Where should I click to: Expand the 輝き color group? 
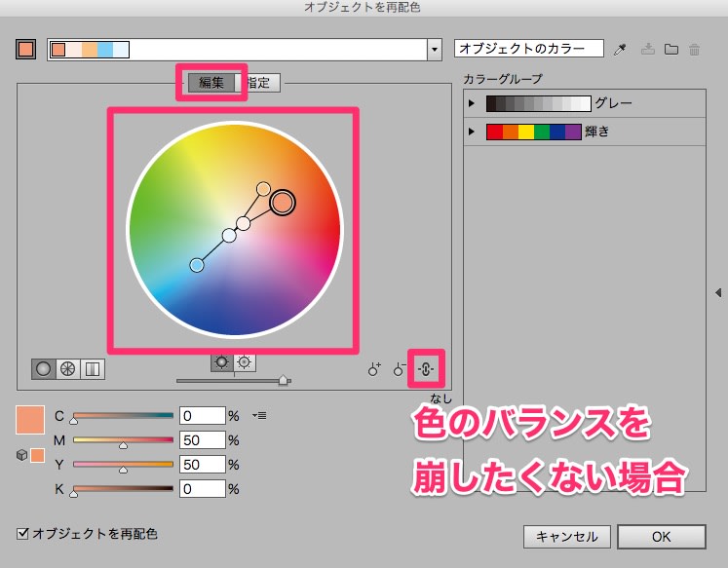tap(472, 132)
